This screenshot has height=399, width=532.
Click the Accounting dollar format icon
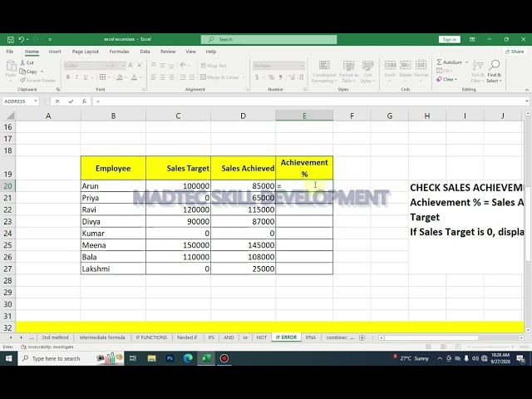(257, 77)
